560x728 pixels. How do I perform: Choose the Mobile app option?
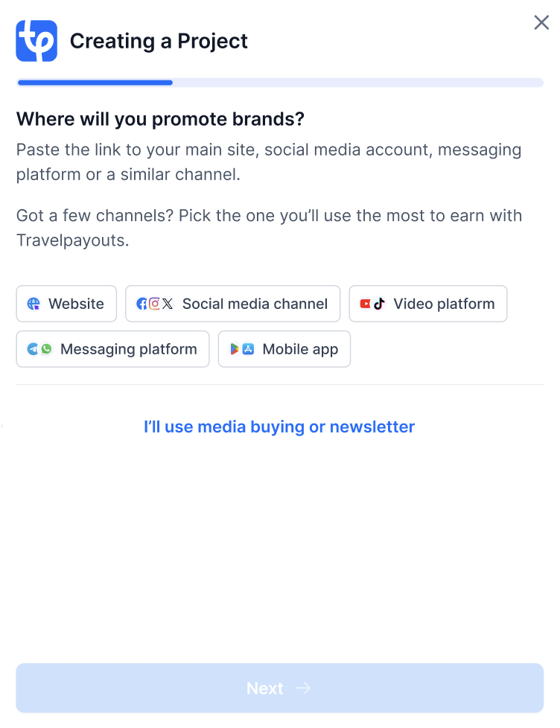[x=284, y=349]
